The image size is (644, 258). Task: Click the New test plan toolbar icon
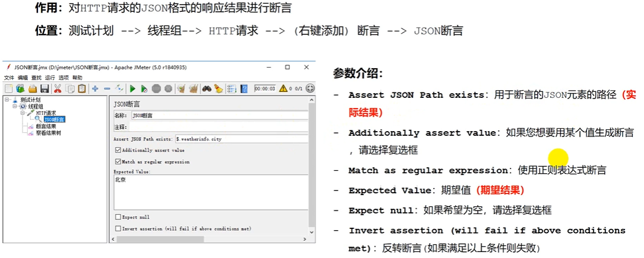pyautogui.click(x=8, y=88)
